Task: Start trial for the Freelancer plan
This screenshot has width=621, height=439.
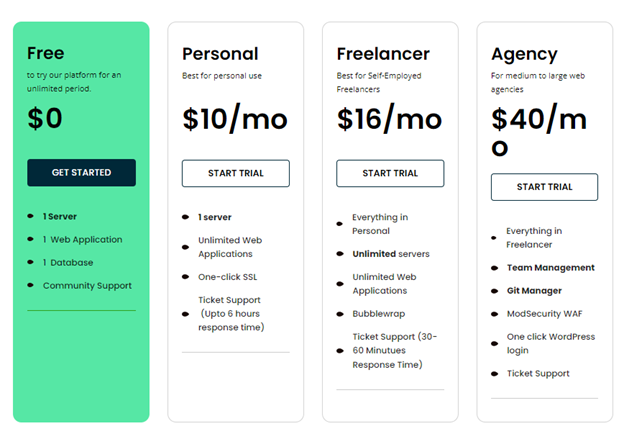Action: (390, 173)
